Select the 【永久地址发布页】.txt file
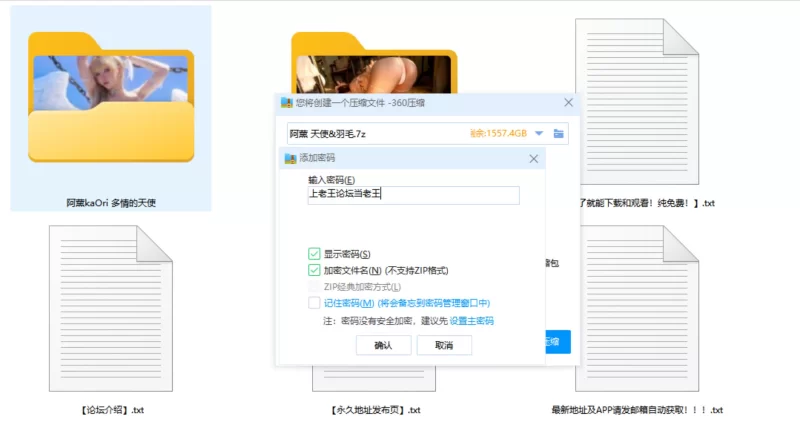The height and width of the screenshot is (445, 800). pyautogui.click(x=375, y=409)
